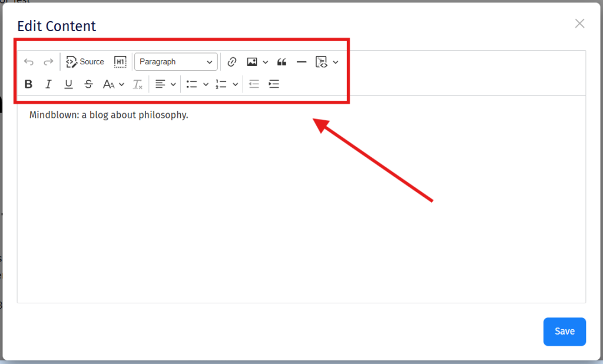Open the Paragraph heading dropdown

pos(175,62)
